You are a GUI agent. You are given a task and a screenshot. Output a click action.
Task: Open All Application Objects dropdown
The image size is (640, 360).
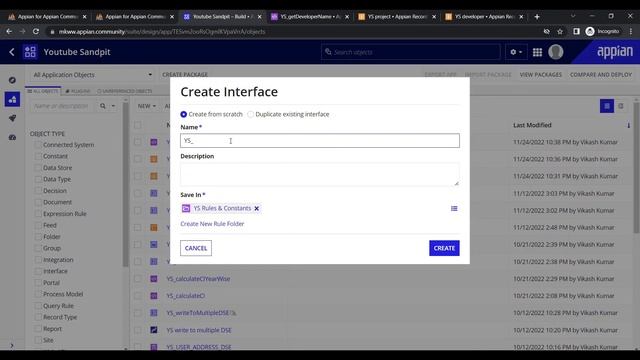click(92, 75)
